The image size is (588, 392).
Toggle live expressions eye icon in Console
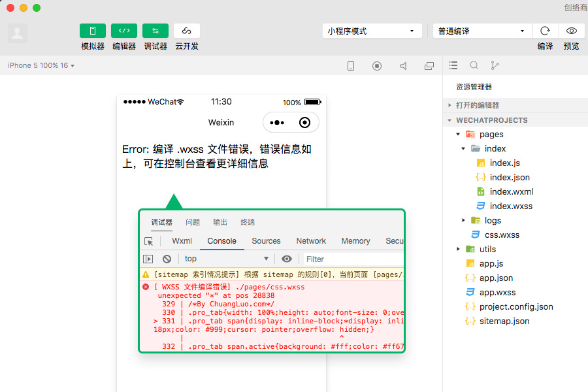[287, 258]
